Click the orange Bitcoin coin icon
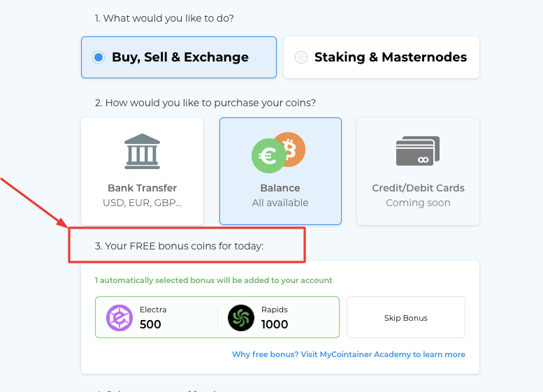 point(293,147)
